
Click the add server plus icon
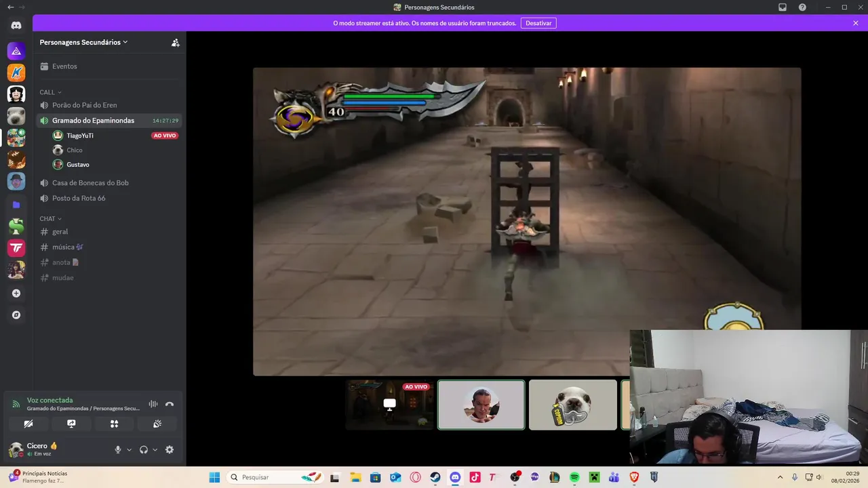[16, 293]
